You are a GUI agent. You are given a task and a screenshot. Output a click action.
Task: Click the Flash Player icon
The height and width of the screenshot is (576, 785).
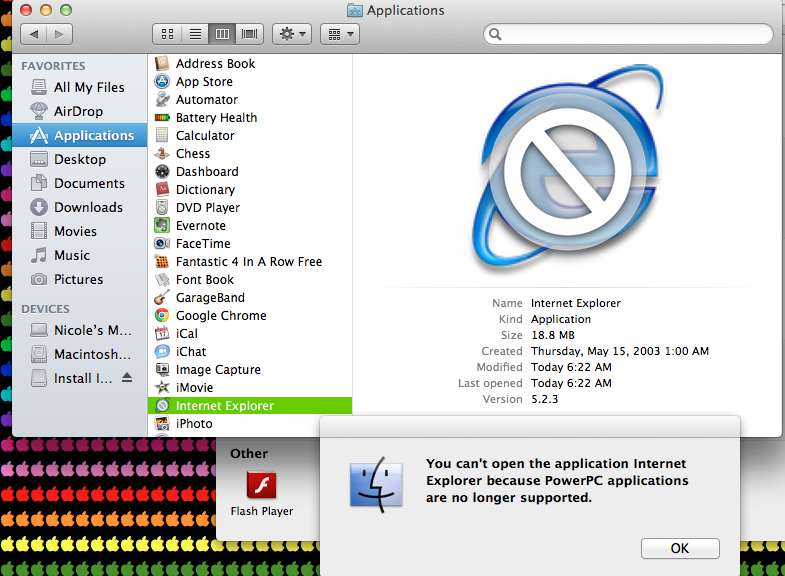(261, 486)
